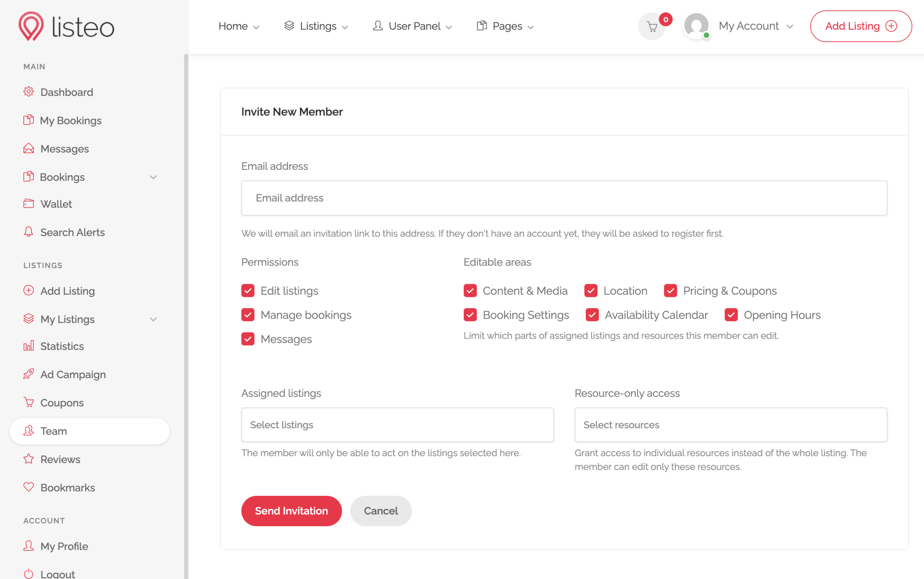This screenshot has height=579, width=924.
Task: Uncheck the Manage bookings permission
Action: 248,315
